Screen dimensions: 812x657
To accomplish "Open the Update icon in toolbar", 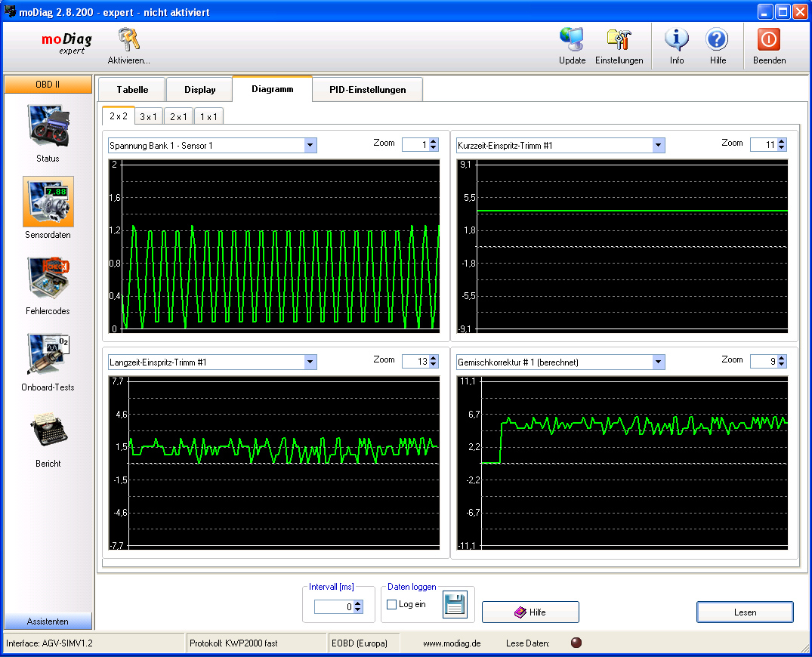I will point(572,41).
